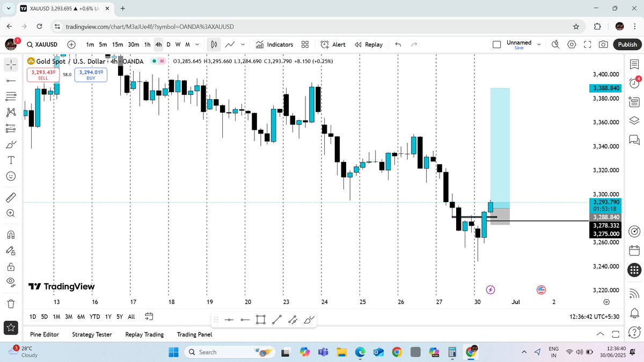The height and width of the screenshot is (362, 644).
Task: Expand the time interval dropdown arrow
Action: pos(197,45)
